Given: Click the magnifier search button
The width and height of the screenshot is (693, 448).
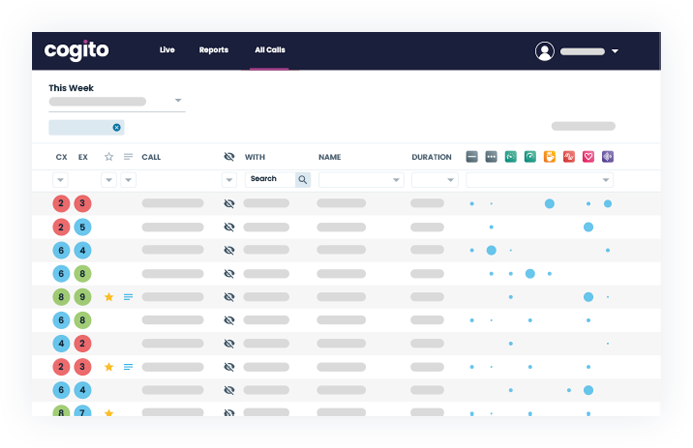Looking at the screenshot, I should [x=303, y=179].
